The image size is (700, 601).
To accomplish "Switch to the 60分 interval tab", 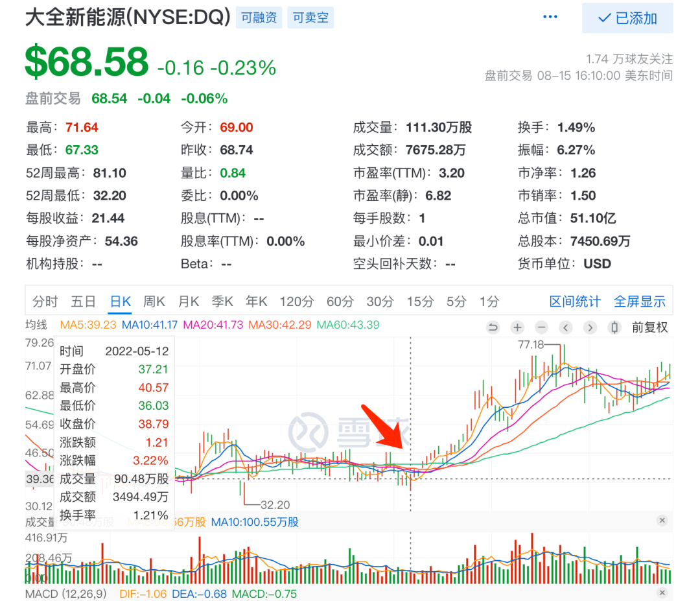I will (x=340, y=301).
